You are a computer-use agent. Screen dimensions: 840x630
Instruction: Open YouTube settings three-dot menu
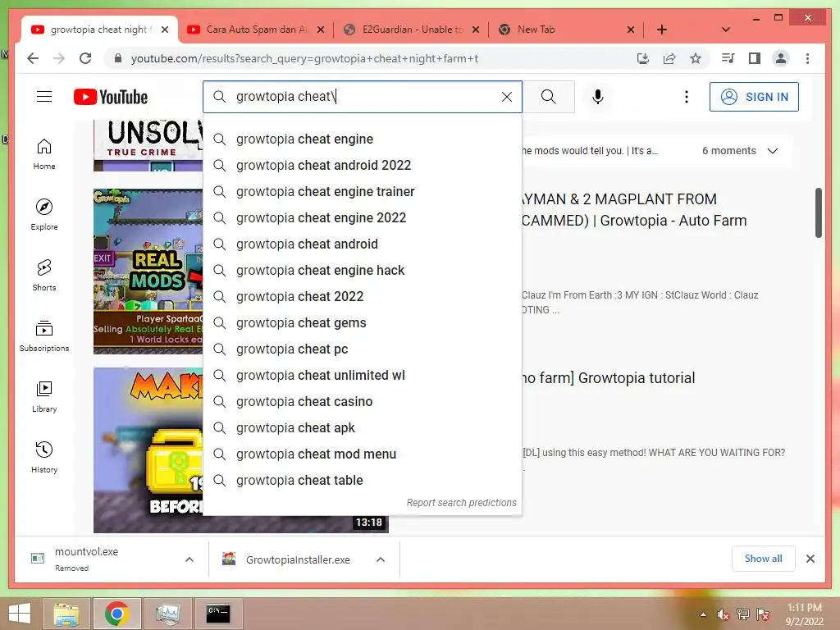pos(687,97)
